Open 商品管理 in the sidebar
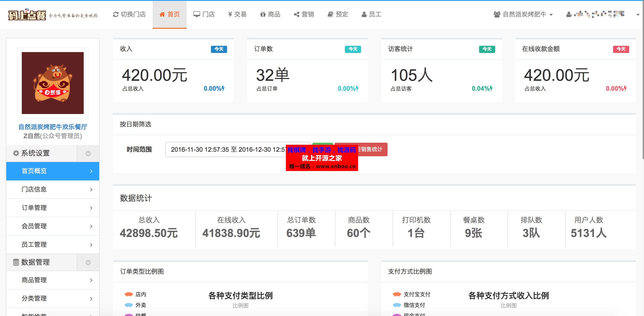This screenshot has height=316, width=644. coord(53,280)
